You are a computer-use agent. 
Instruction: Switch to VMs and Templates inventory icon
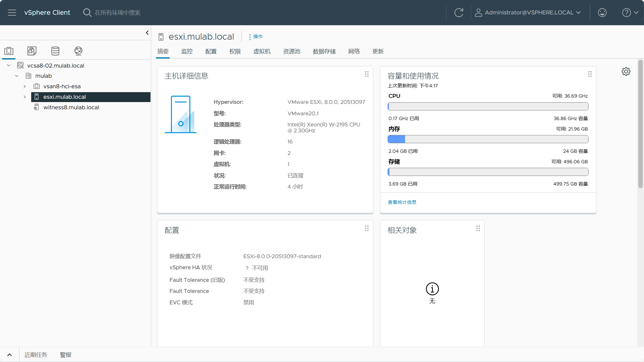[x=32, y=51]
